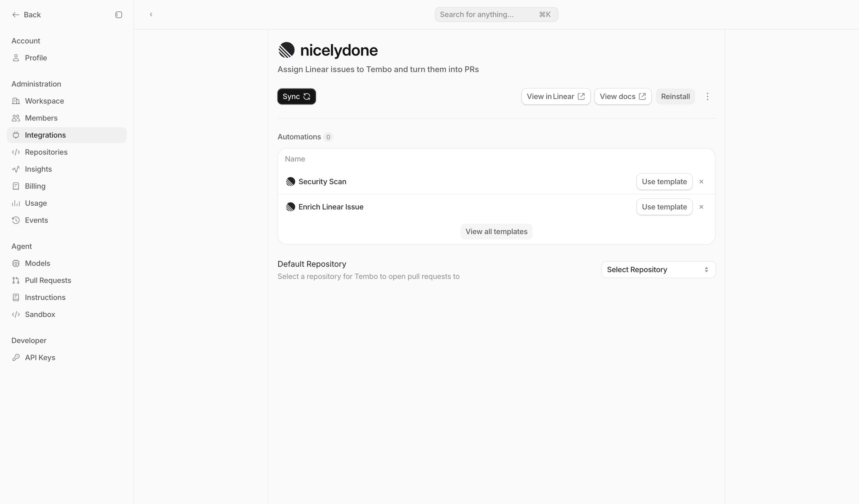Click the sidebar collapse panel icon
The image size is (859, 504).
[118, 15]
